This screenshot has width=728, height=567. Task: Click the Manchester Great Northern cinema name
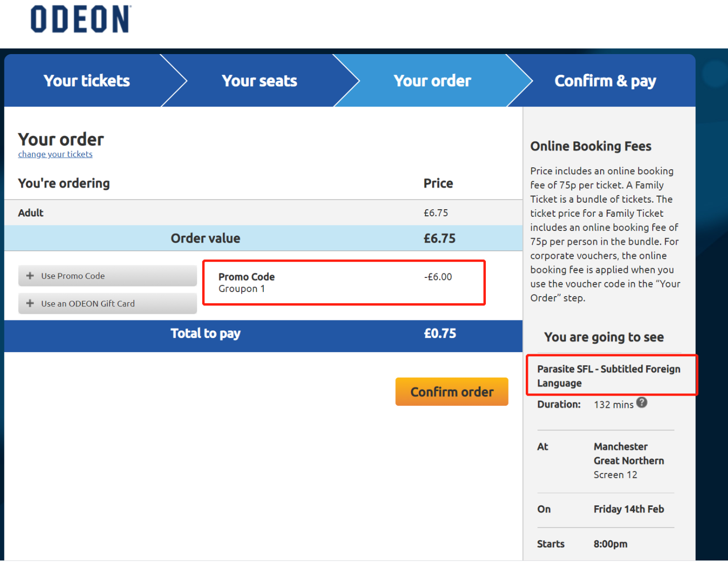628,454
